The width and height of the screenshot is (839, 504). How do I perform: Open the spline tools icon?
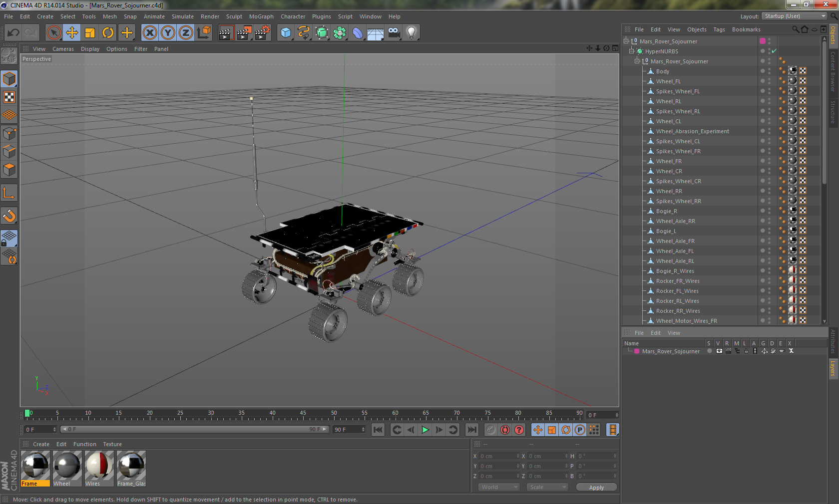coord(304,33)
